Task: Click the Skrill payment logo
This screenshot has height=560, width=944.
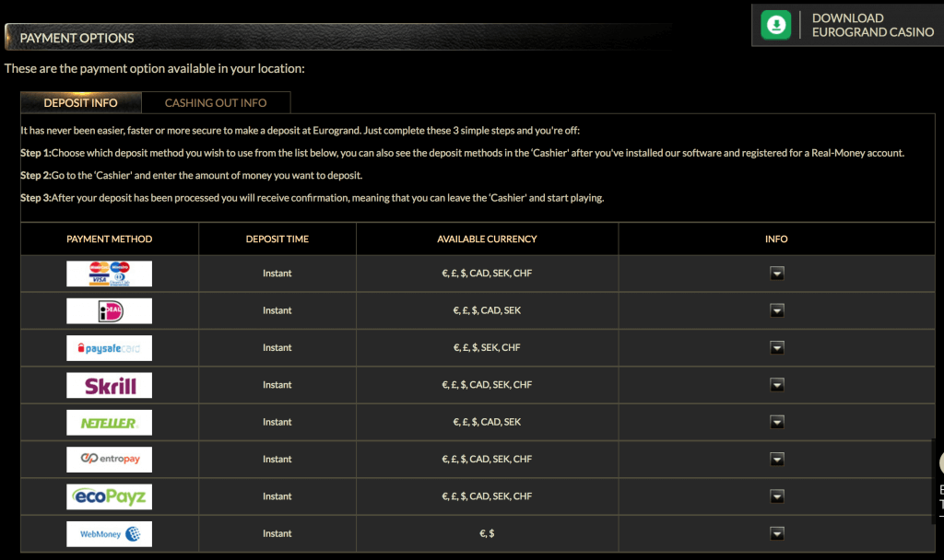Action: click(109, 385)
